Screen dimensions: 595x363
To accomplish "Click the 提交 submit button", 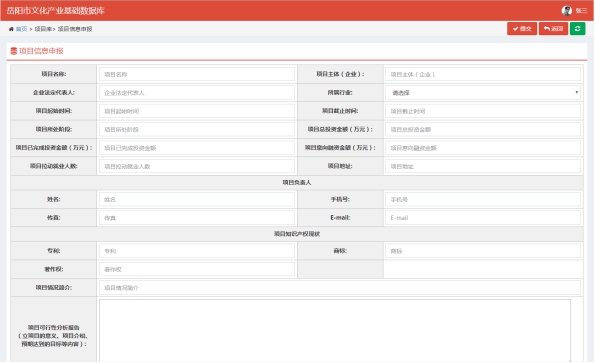I will point(522,28).
